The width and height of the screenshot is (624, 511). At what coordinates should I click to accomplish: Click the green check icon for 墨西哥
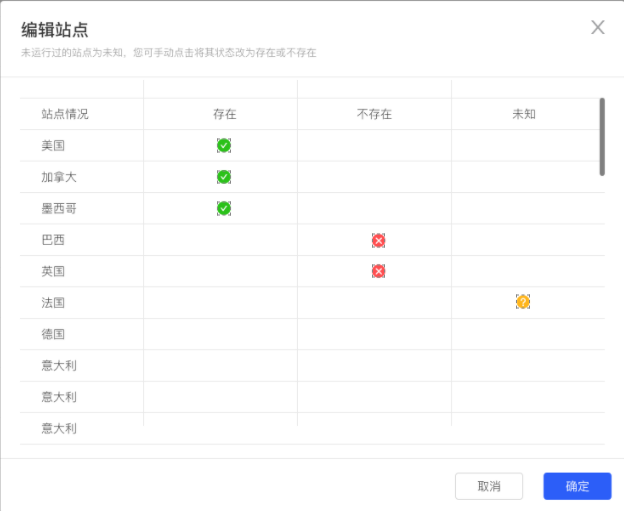(x=224, y=208)
